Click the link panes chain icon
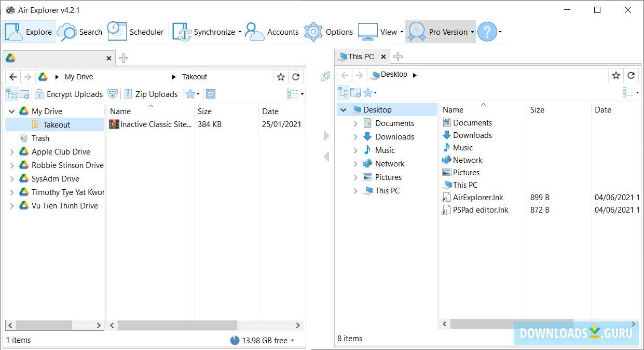The width and height of the screenshot is (644, 350). 325,77
